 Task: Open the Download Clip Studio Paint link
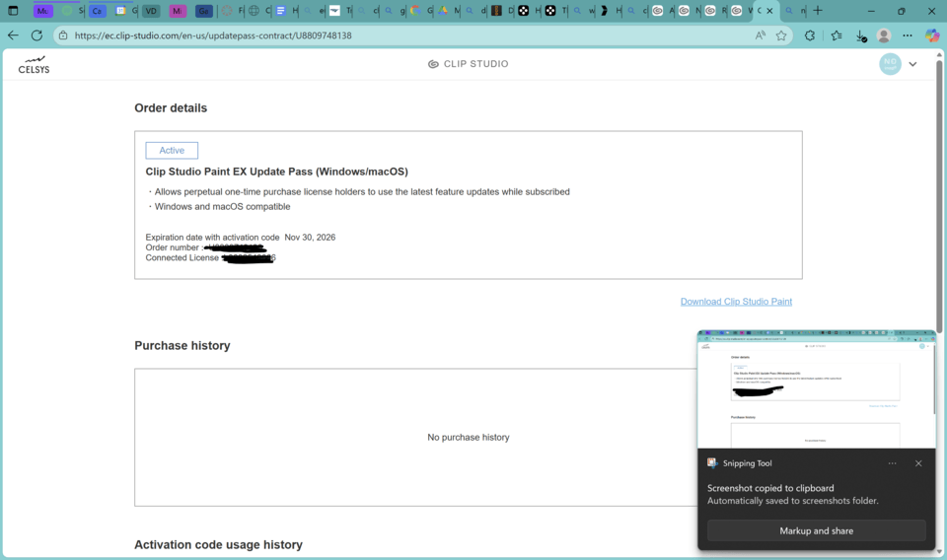point(736,302)
